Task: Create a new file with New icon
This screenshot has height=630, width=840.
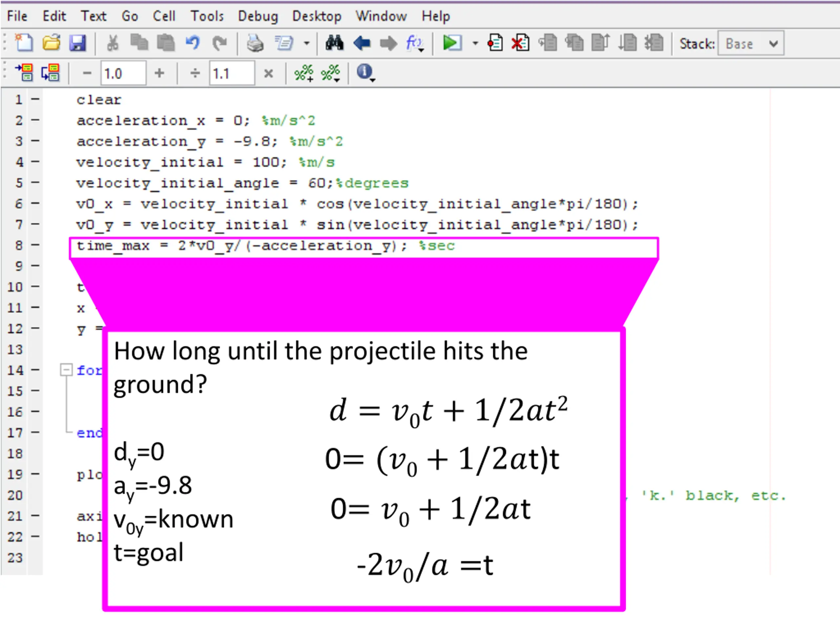Action: coord(24,43)
